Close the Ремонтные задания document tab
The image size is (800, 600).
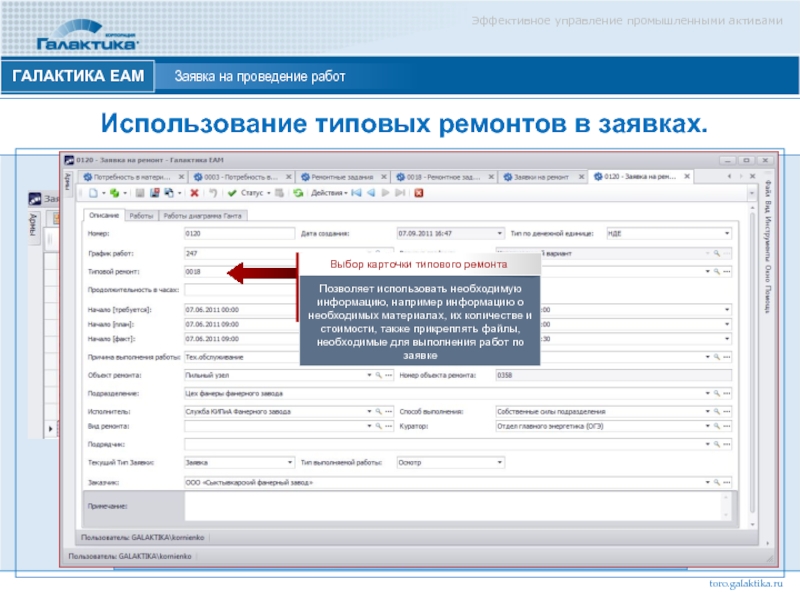385,177
